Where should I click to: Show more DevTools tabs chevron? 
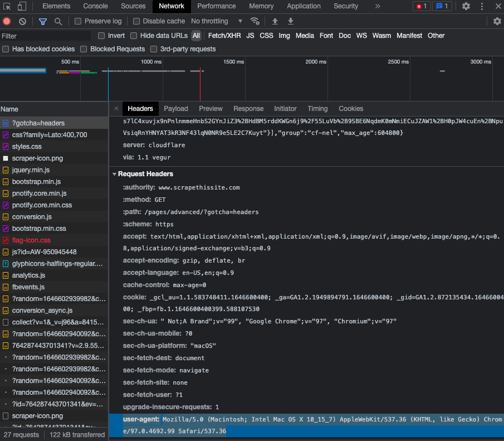pyautogui.click(x=378, y=6)
